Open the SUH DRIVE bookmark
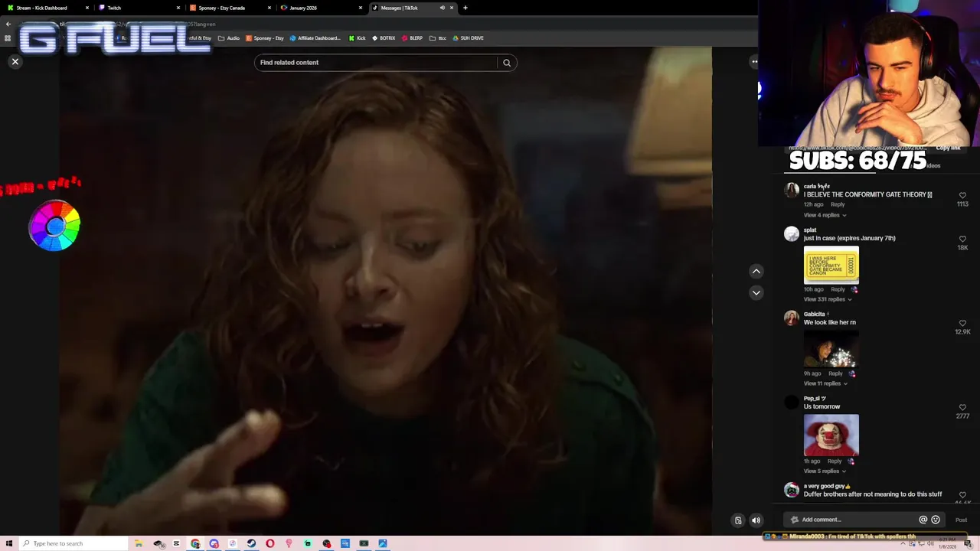 [468, 38]
